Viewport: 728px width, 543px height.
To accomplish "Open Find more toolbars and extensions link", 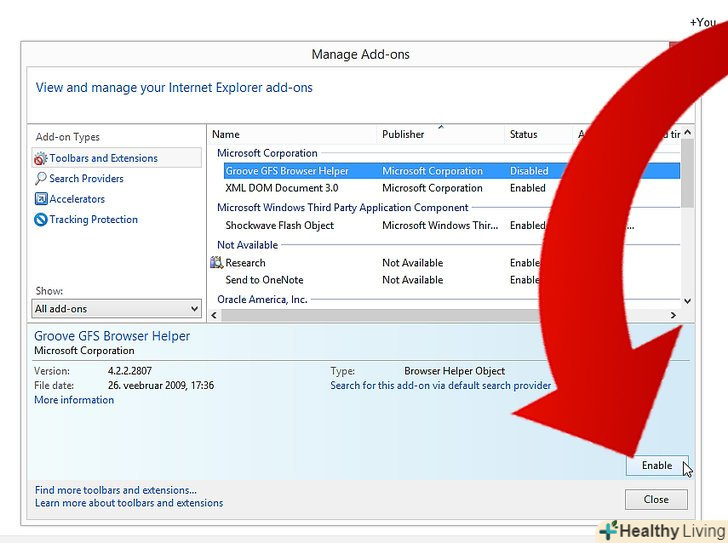I will coord(116,490).
